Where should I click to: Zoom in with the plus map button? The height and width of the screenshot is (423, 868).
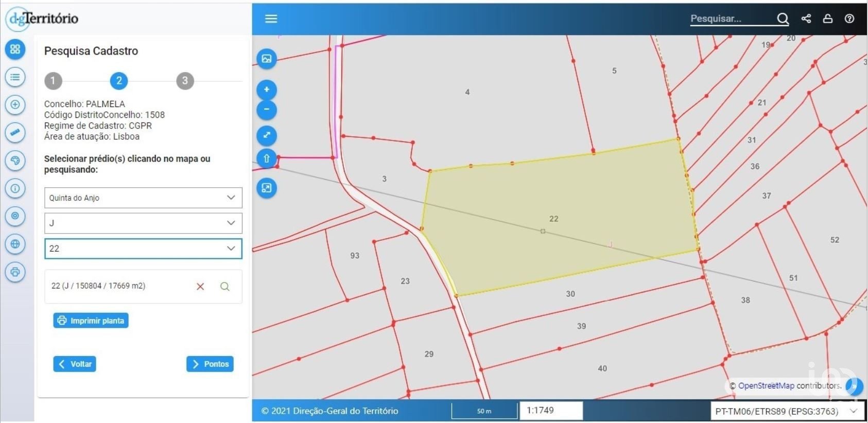(267, 90)
